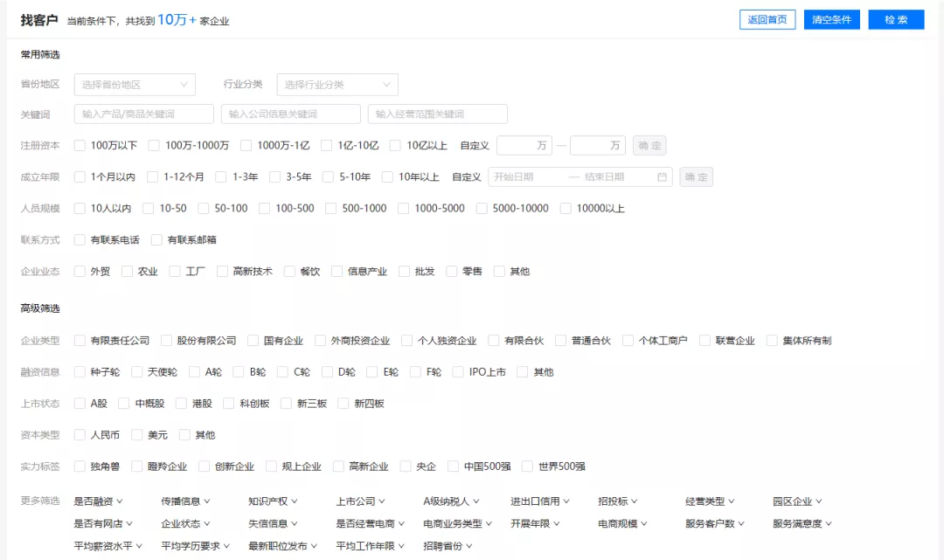Viewport: 944px width, 560px height.
Task: Focus the company info keyword input
Action: [x=291, y=114]
